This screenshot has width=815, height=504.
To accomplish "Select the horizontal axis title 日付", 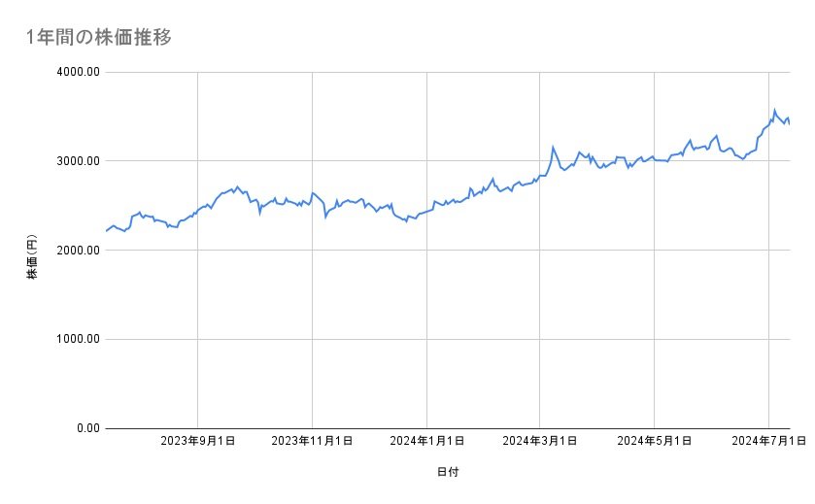I will tap(448, 473).
